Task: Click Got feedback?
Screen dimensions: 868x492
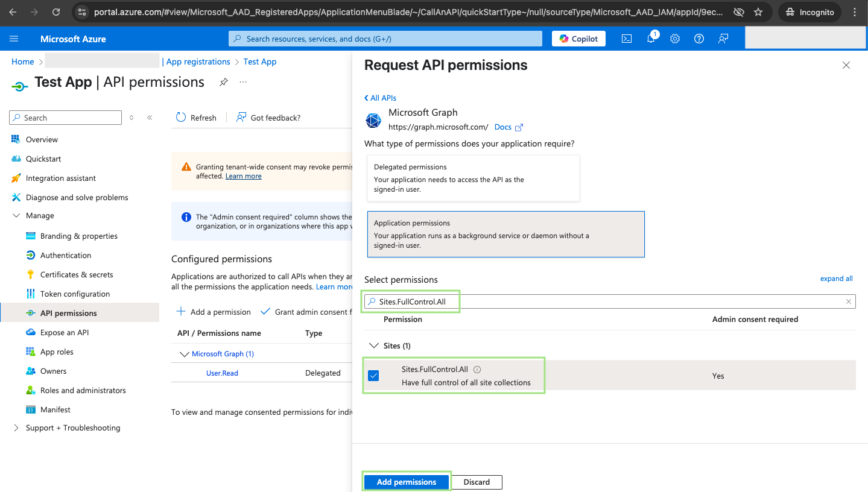Action: (x=268, y=118)
